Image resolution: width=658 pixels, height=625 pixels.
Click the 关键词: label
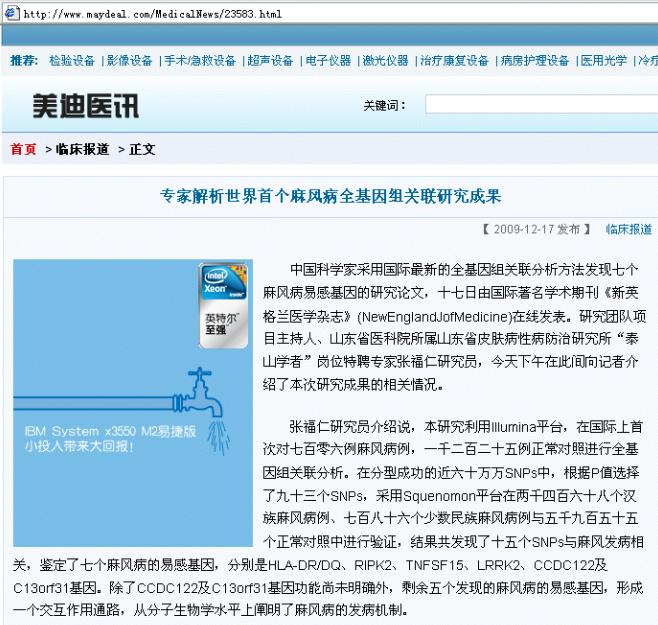(384, 105)
